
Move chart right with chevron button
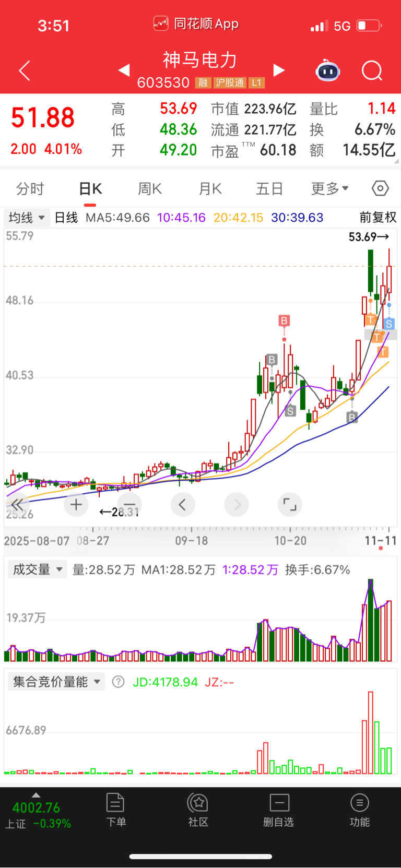click(237, 504)
